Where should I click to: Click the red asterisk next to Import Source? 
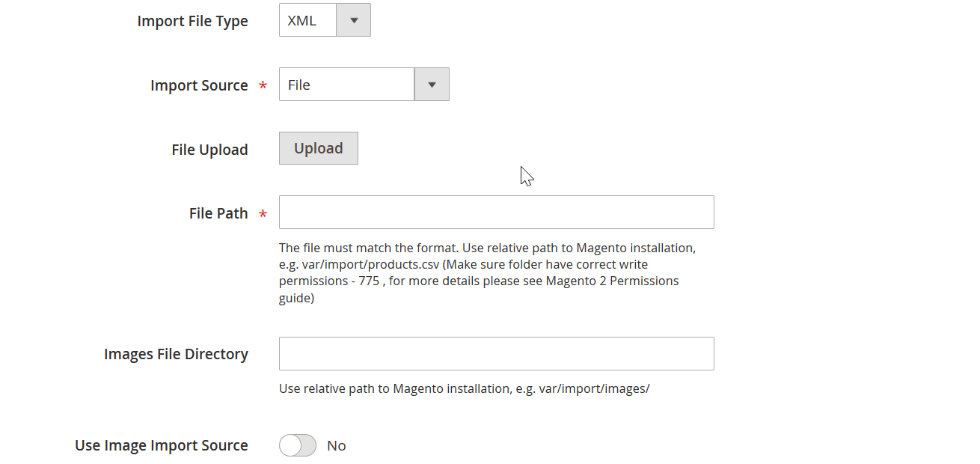[263, 86]
